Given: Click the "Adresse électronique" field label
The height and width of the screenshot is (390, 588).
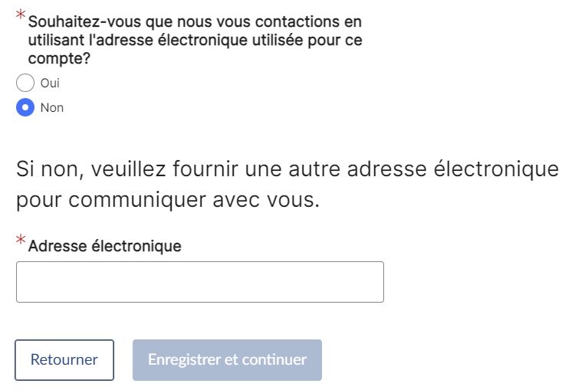Looking at the screenshot, I should (x=104, y=246).
